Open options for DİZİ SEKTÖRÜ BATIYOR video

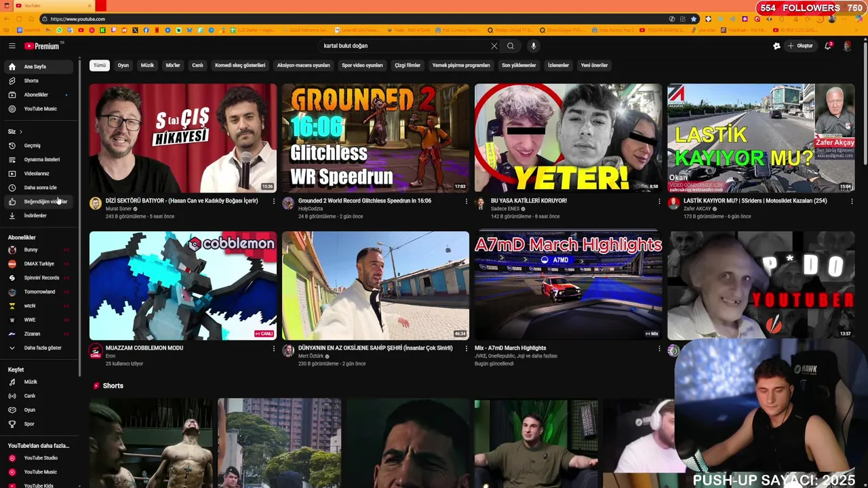[x=274, y=201]
